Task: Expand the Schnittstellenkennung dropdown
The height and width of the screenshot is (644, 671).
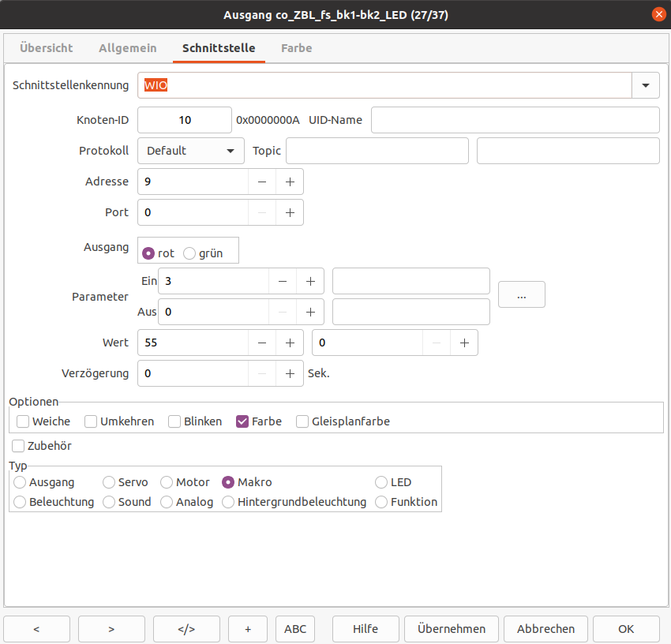Action: pyautogui.click(x=646, y=85)
